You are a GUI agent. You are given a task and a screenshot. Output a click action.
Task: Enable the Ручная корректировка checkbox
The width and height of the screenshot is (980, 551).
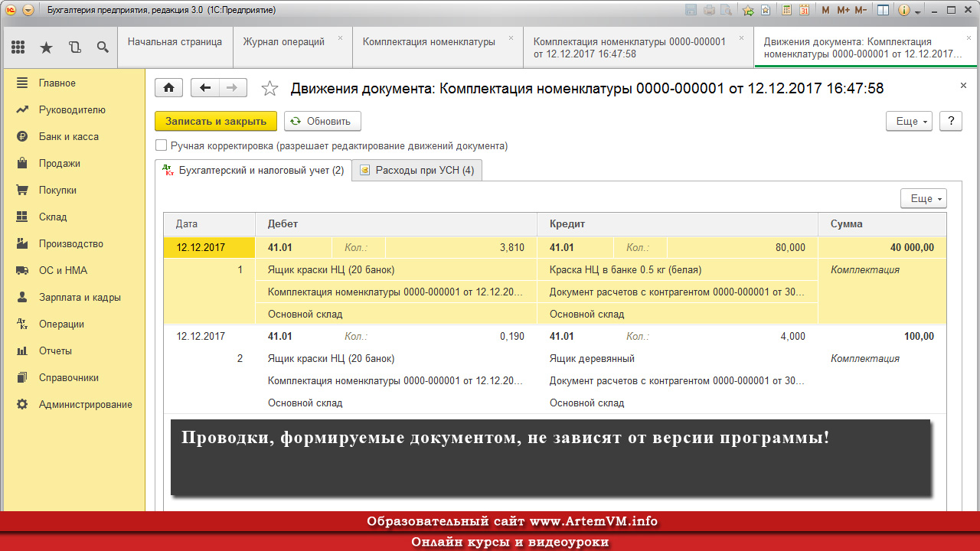[161, 145]
